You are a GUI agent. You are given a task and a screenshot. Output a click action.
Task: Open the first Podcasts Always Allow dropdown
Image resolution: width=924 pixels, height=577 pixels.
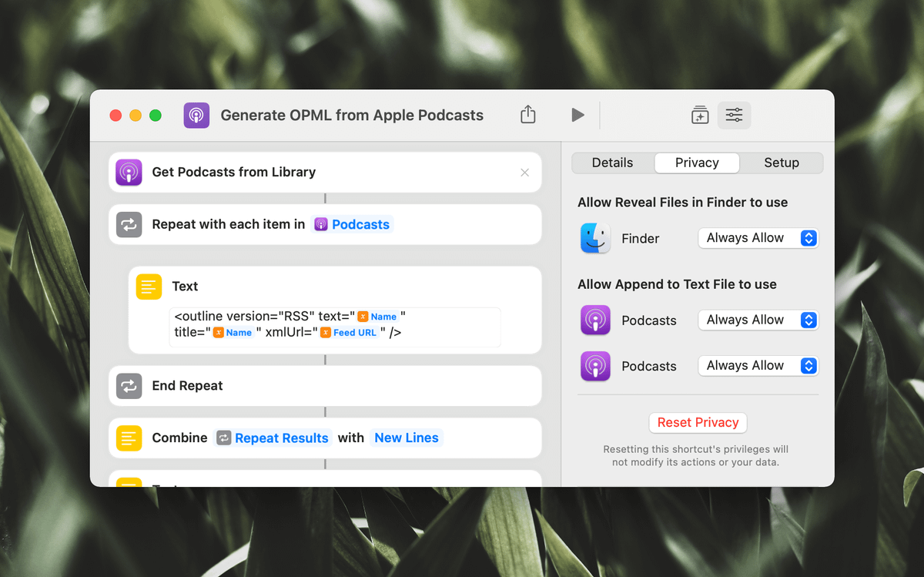pos(758,320)
